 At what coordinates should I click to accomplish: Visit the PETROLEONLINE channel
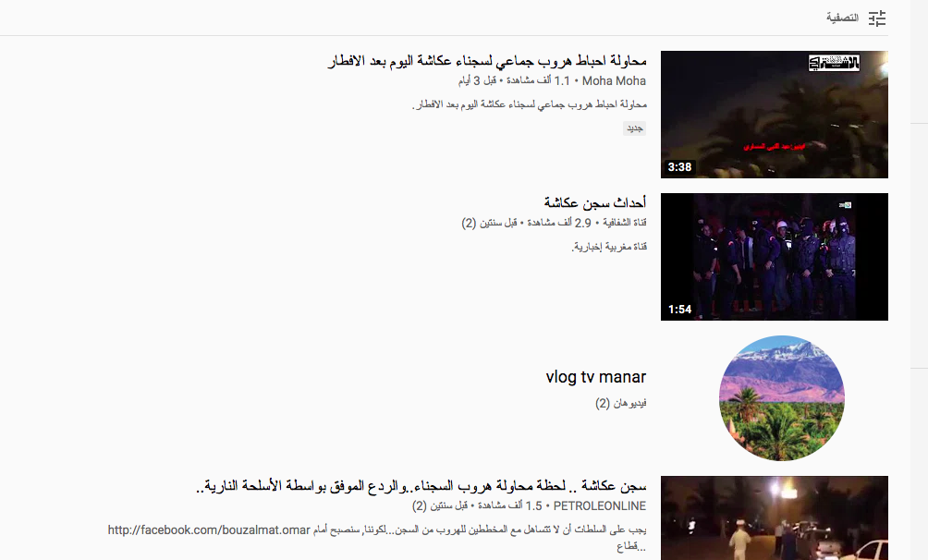click(x=600, y=506)
